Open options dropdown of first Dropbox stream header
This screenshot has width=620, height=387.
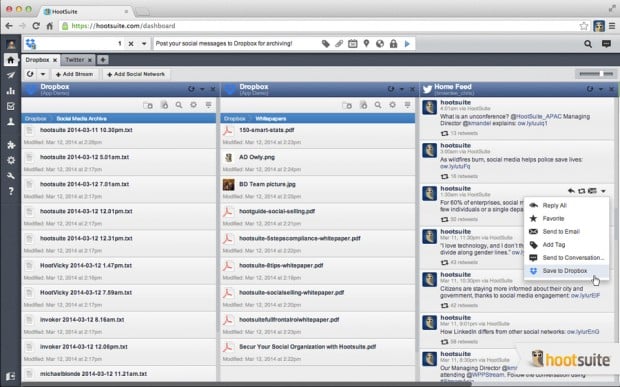point(202,89)
